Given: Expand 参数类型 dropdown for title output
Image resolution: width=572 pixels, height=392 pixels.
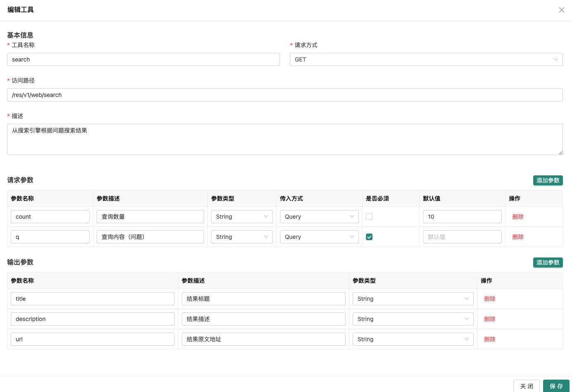Looking at the screenshot, I should pos(413,299).
